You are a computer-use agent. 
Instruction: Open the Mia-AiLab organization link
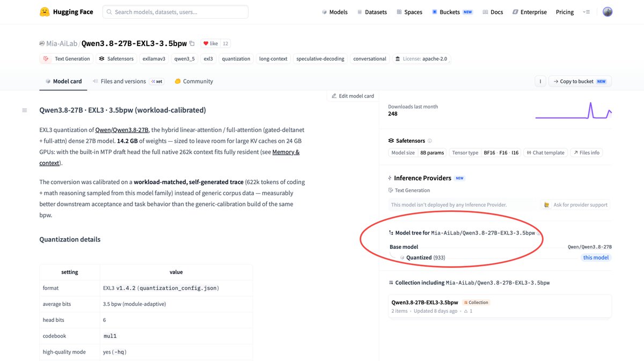click(x=62, y=43)
